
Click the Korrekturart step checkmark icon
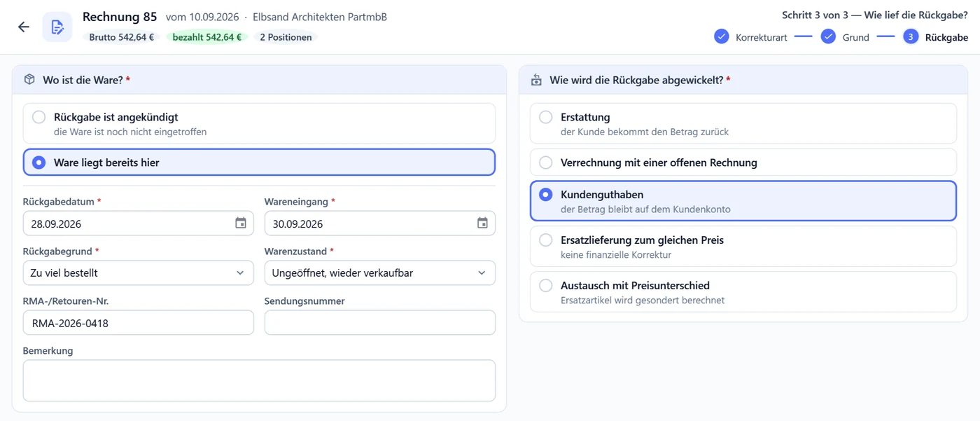coord(722,36)
